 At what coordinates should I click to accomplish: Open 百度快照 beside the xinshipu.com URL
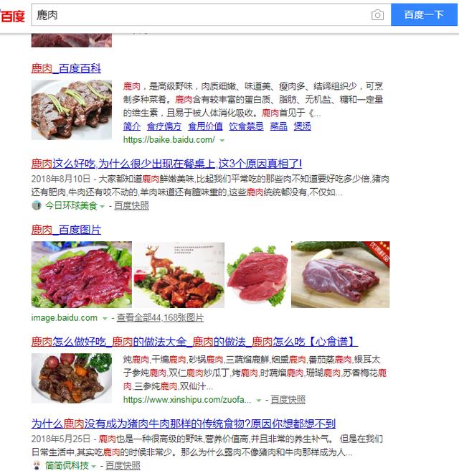pyautogui.click(x=288, y=400)
